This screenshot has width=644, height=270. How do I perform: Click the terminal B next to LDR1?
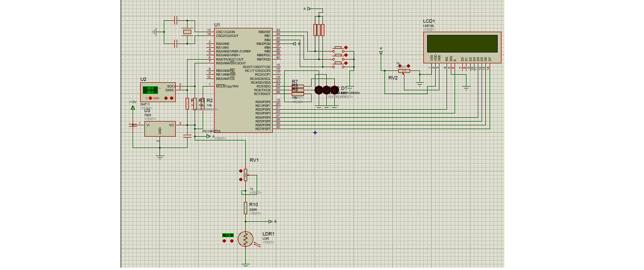[x=270, y=221]
